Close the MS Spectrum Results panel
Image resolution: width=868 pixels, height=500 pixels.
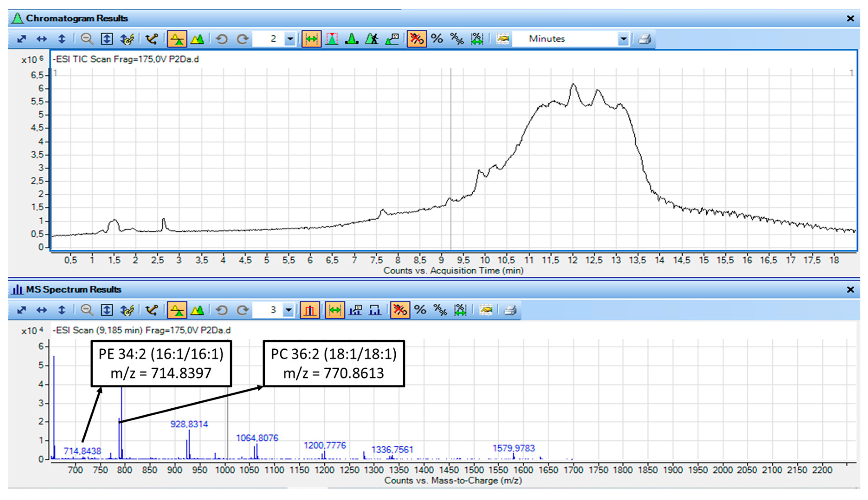click(850, 290)
